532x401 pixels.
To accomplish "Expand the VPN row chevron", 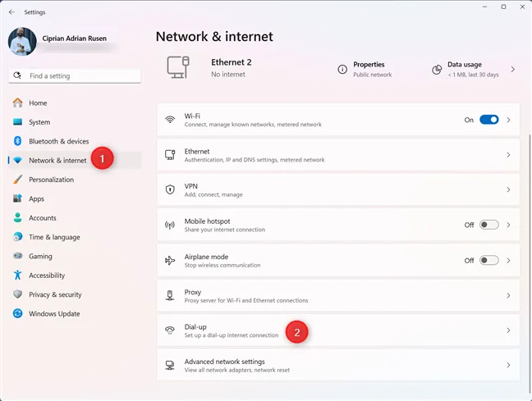I will tap(508, 189).
